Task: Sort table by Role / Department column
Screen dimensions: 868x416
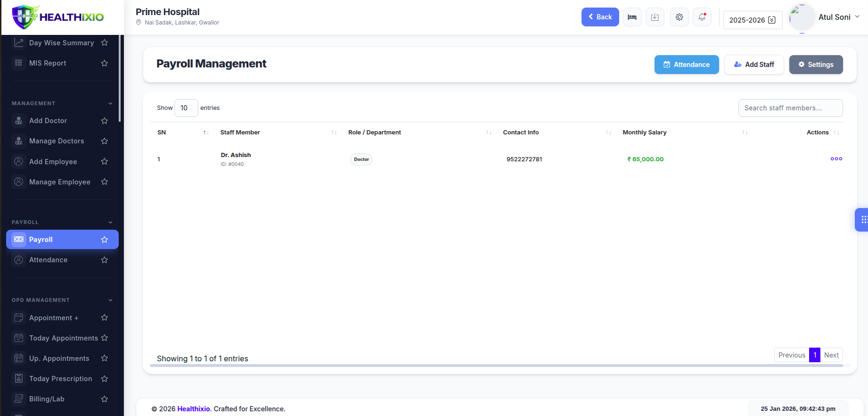Action: pos(489,133)
